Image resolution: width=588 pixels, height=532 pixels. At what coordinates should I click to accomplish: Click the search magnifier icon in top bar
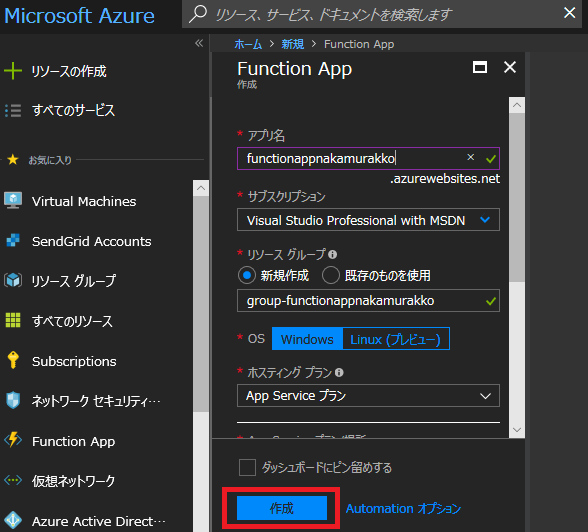point(198,14)
